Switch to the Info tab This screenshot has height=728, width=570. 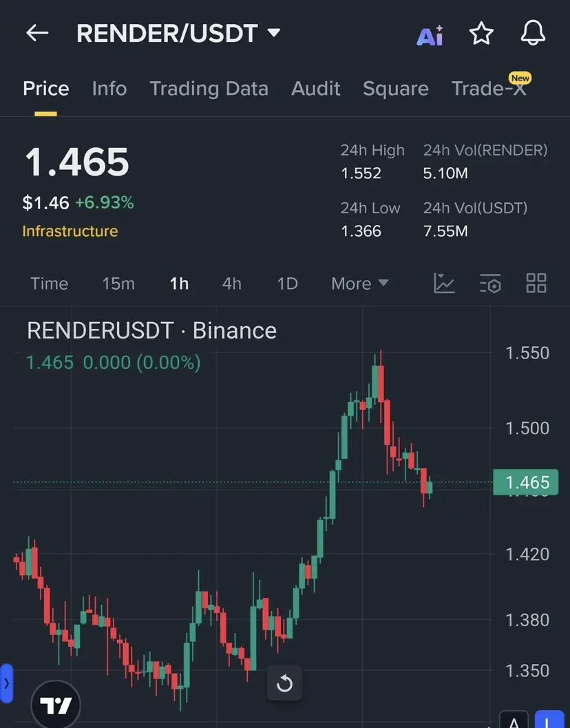tap(109, 89)
